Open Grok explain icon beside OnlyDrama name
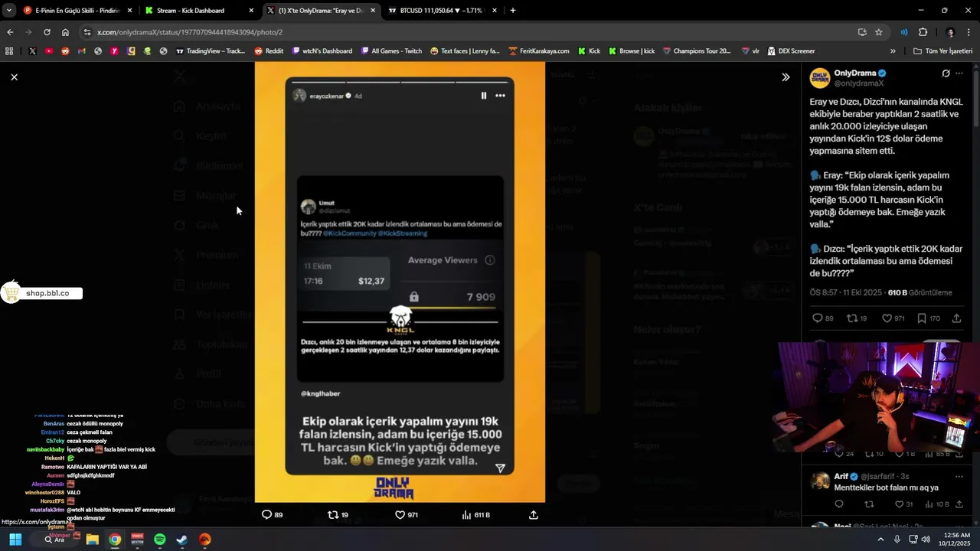Viewport: 980px width, 551px height. (x=946, y=73)
